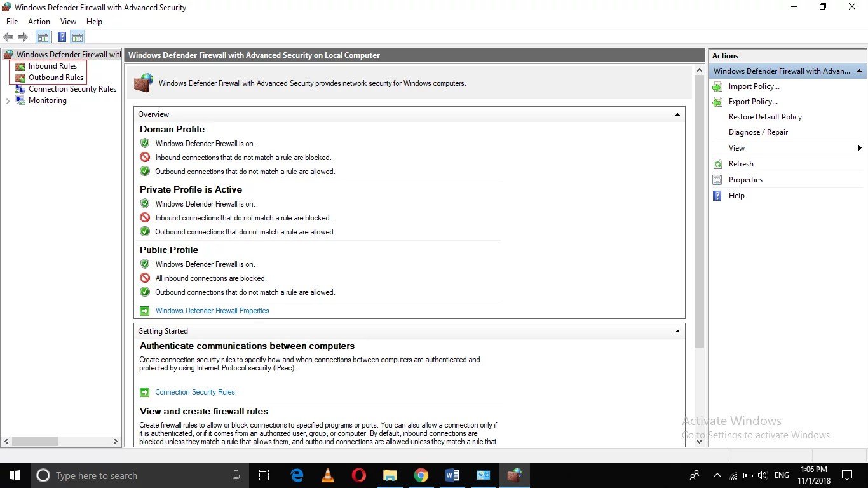This screenshot has height=488, width=868.
Task: Expand the Monitoring tree node arrow
Action: tap(8, 101)
